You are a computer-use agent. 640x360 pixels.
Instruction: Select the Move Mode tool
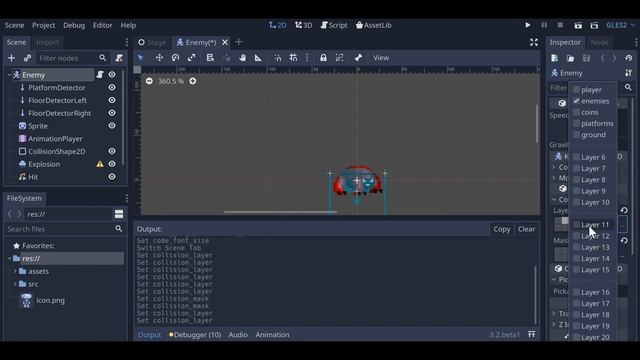click(x=159, y=58)
